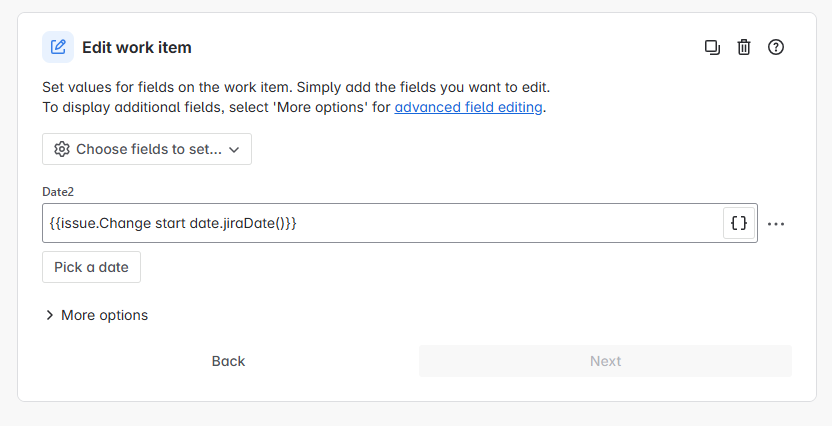This screenshot has height=426, width=832.
Task: Click the Pick a date button
Action: tap(91, 267)
